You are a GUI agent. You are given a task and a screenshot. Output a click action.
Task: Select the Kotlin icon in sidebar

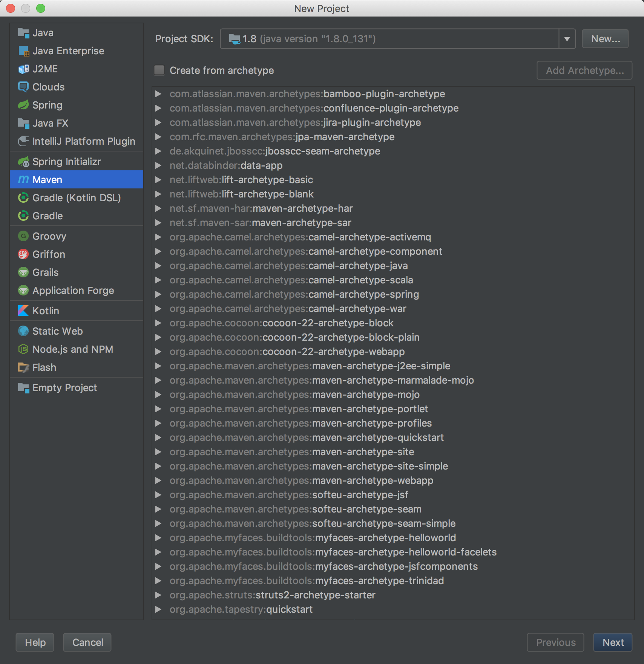click(x=23, y=311)
